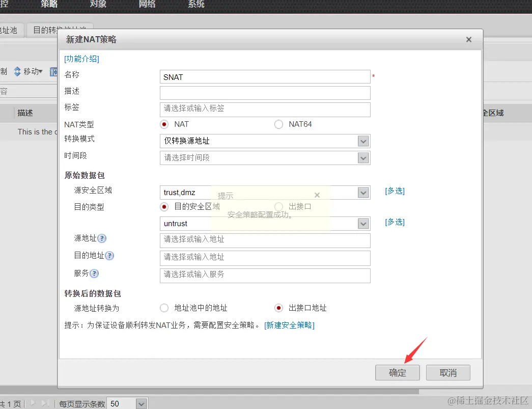Click 多选 link beside 源安全区域

click(x=395, y=191)
